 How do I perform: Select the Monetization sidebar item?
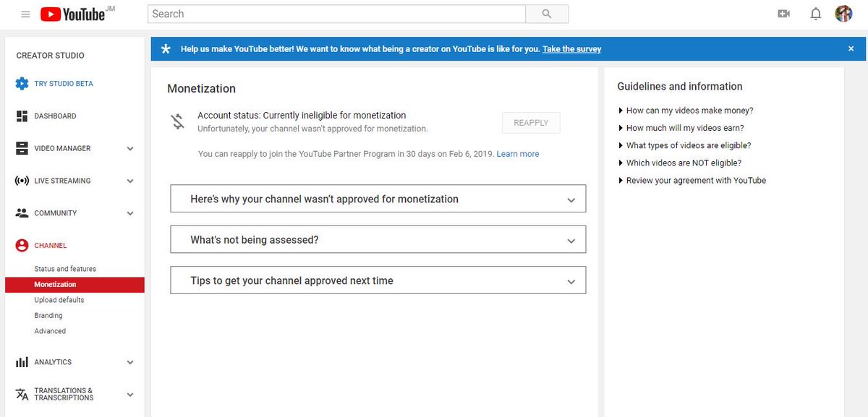pyautogui.click(x=75, y=285)
